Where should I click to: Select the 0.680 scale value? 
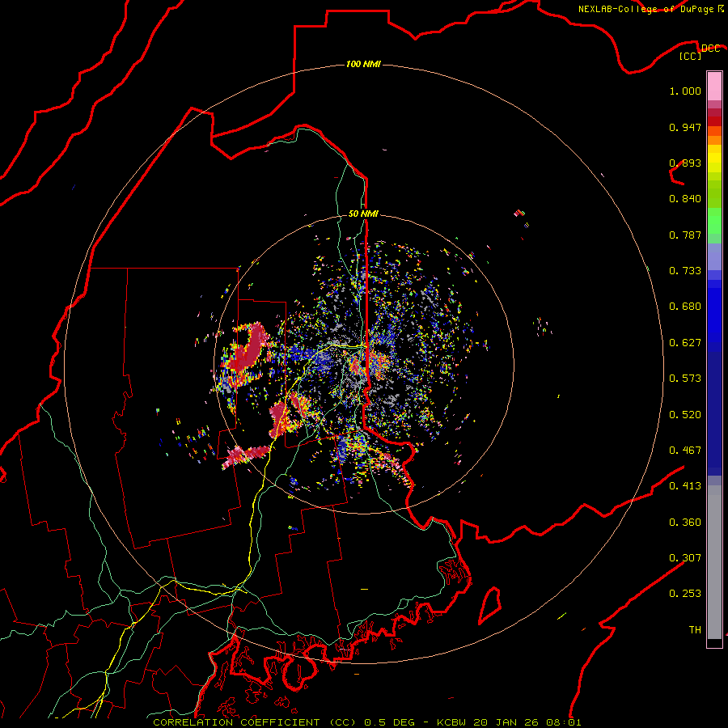pyautogui.click(x=685, y=307)
